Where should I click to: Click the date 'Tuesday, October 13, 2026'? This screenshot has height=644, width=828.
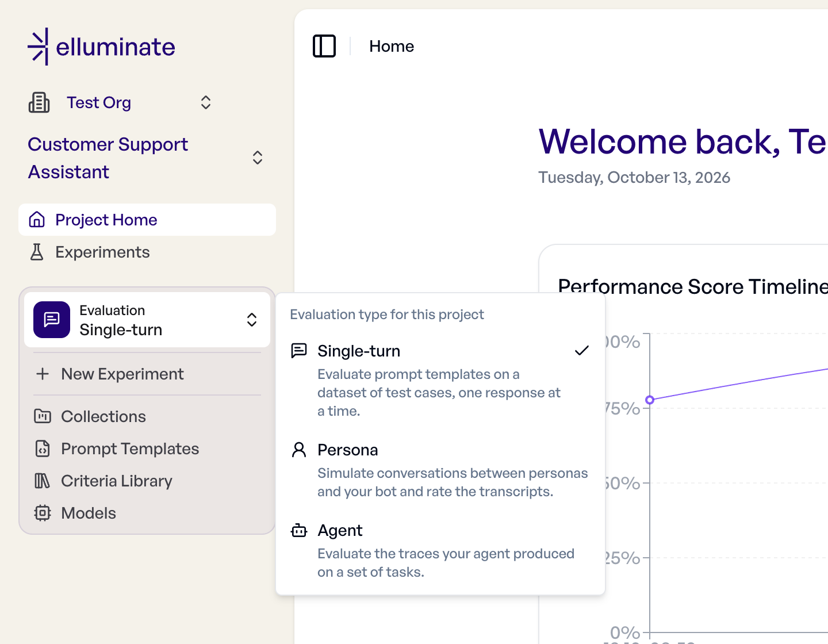634,177
